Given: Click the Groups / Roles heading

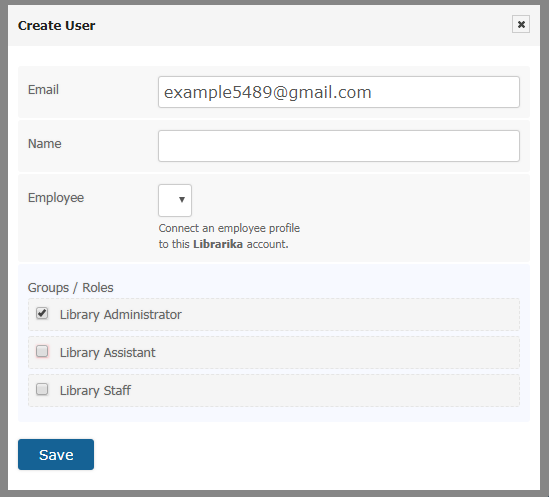Looking at the screenshot, I should point(70,288).
